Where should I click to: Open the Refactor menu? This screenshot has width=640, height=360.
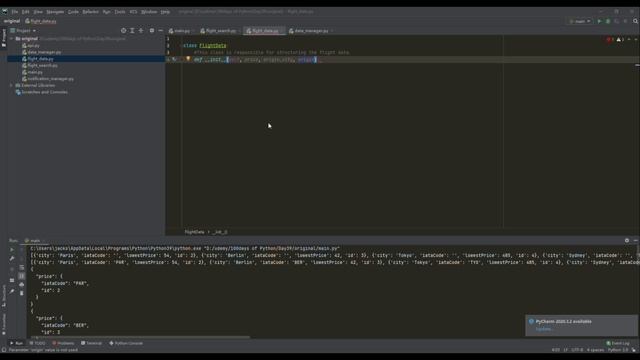91,12
